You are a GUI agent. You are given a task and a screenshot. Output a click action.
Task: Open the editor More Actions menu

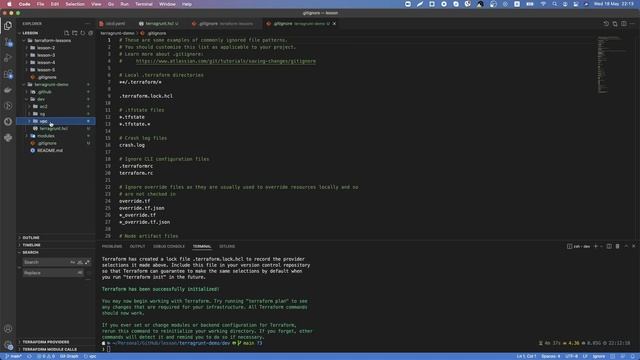(632, 24)
